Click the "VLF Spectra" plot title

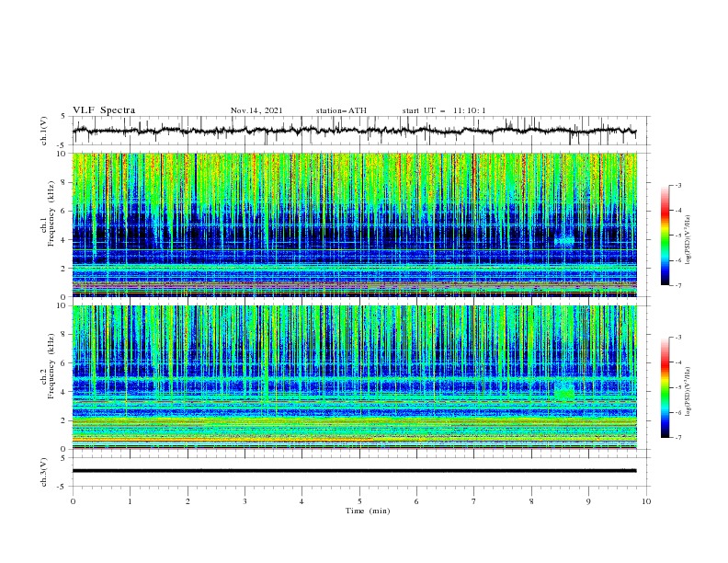click(x=104, y=110)
